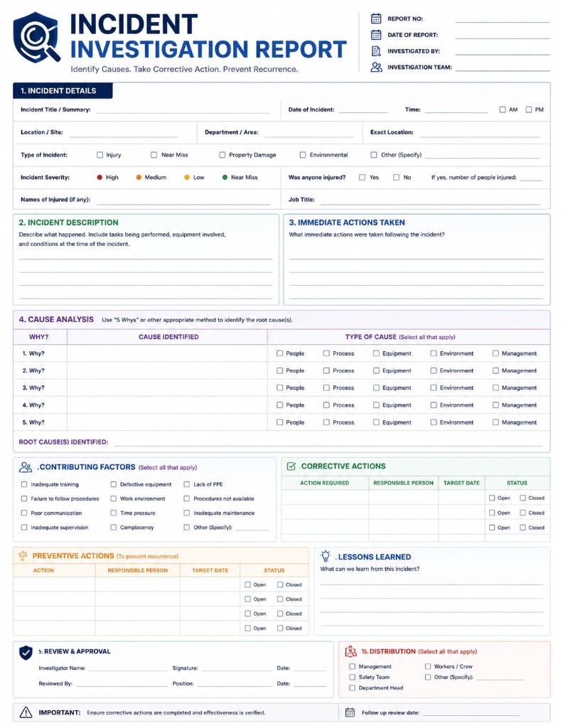Click the 4. Cause Analysis heading

click(56, 319)
